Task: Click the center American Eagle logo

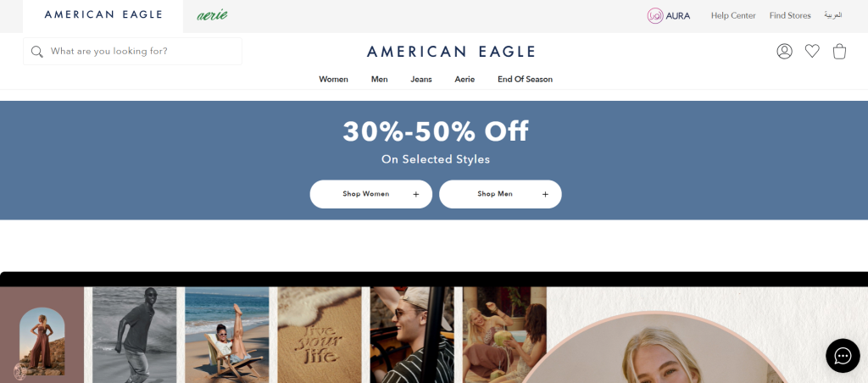Action: click(451, 52)
